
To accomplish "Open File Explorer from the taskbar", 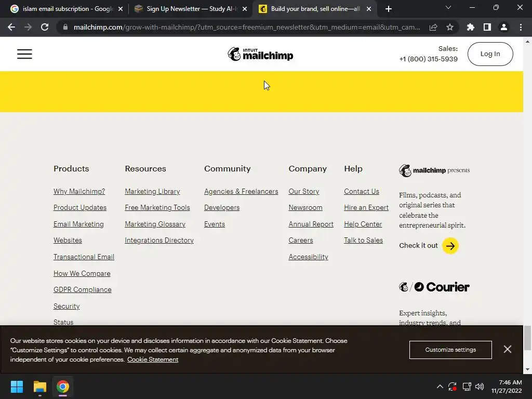I will click(39, 387).
